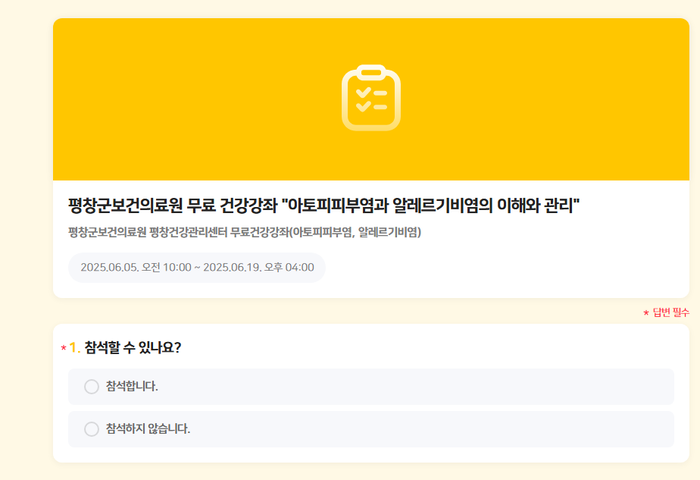Select the '참석하지 않습니다' radio button circle

click(92, 429)
